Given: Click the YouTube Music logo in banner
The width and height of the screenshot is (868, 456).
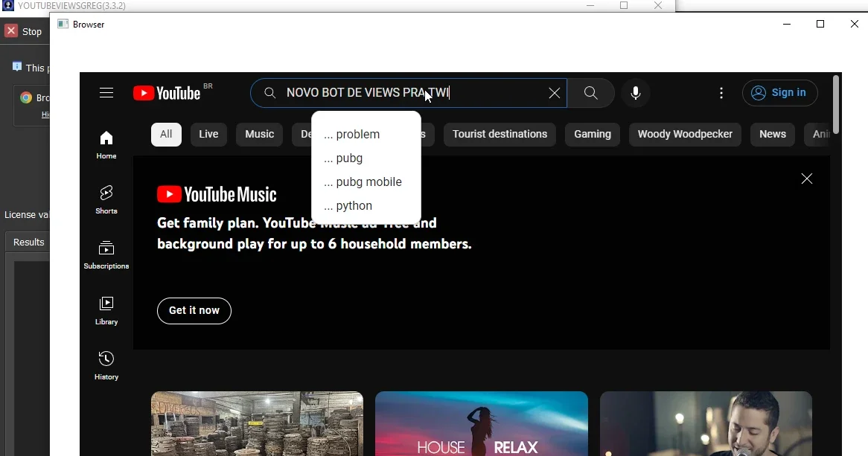Looking at the screenshot, I should point(217,195).
